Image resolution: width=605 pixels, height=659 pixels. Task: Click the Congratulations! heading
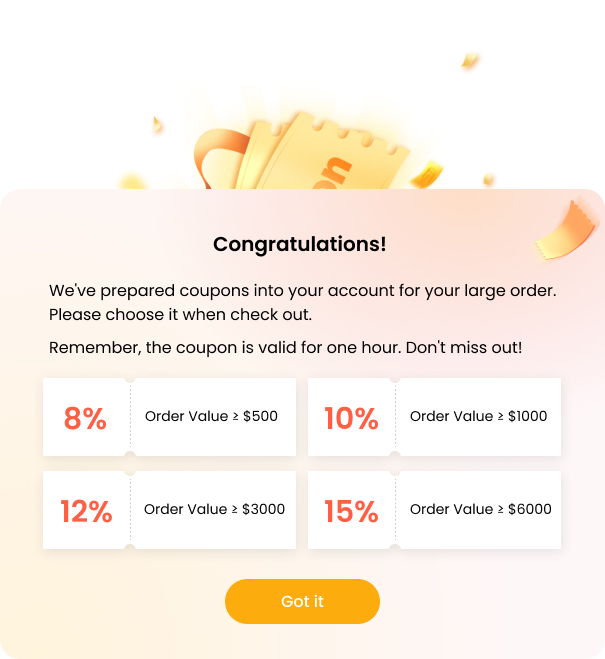[300, 244]
